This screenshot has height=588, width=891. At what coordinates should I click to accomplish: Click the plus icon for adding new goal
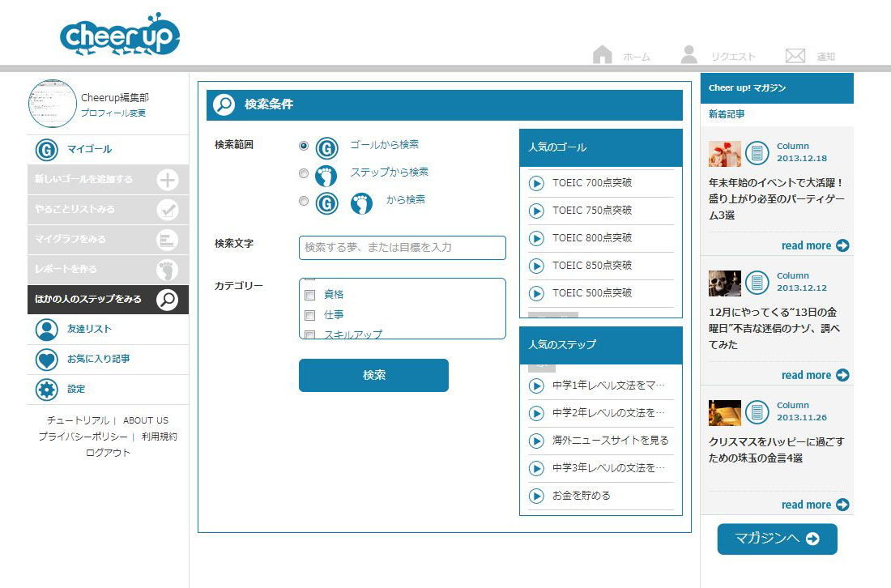167,180
